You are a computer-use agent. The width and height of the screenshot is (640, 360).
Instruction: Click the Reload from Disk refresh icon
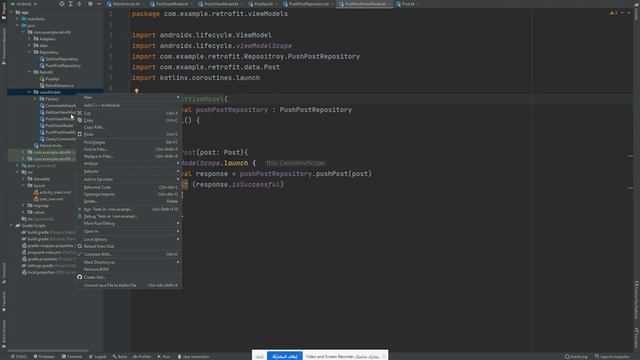coord(80,246)
